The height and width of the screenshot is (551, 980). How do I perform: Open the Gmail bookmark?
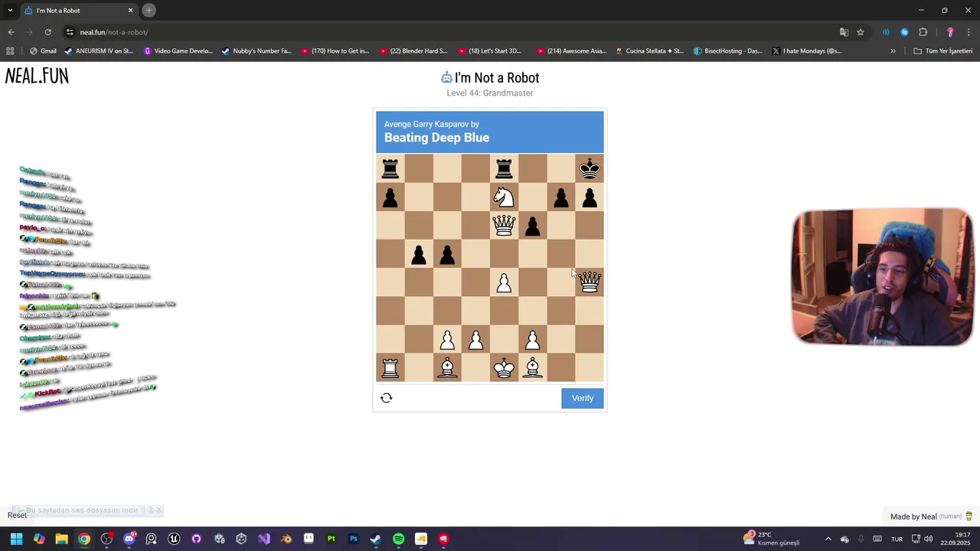[x=43, y=51]
